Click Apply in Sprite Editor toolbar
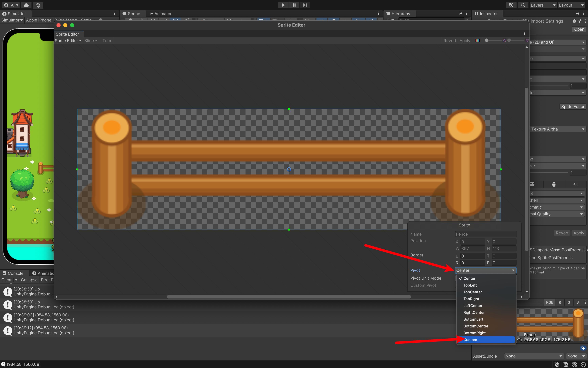 coord(465,41)
